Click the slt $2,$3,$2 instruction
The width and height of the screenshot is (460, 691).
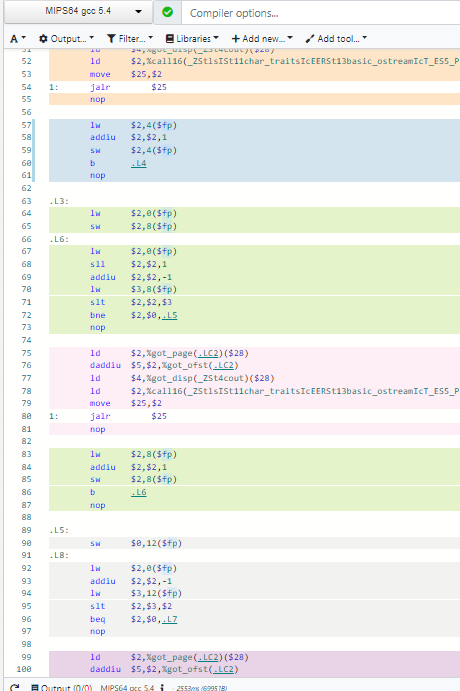pos(131,606)
